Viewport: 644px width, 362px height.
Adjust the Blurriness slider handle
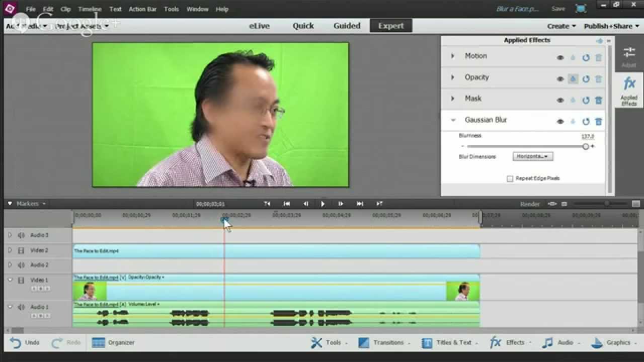[586, 146]
